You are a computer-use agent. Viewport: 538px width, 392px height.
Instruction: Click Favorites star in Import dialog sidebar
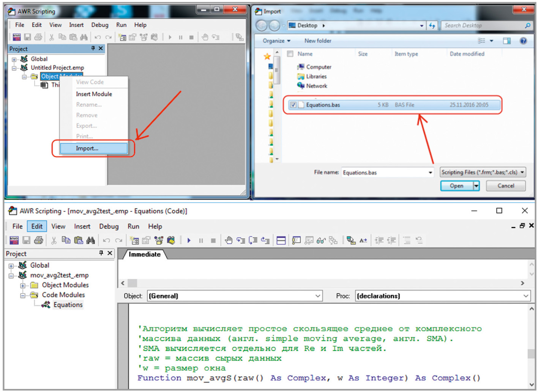[x=267, y=56]
